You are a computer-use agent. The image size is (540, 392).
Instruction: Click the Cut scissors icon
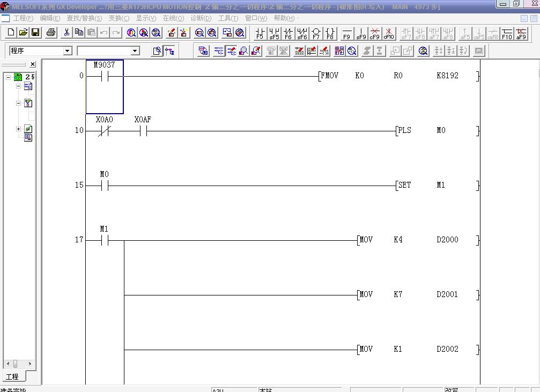click(x=66, y=33)
